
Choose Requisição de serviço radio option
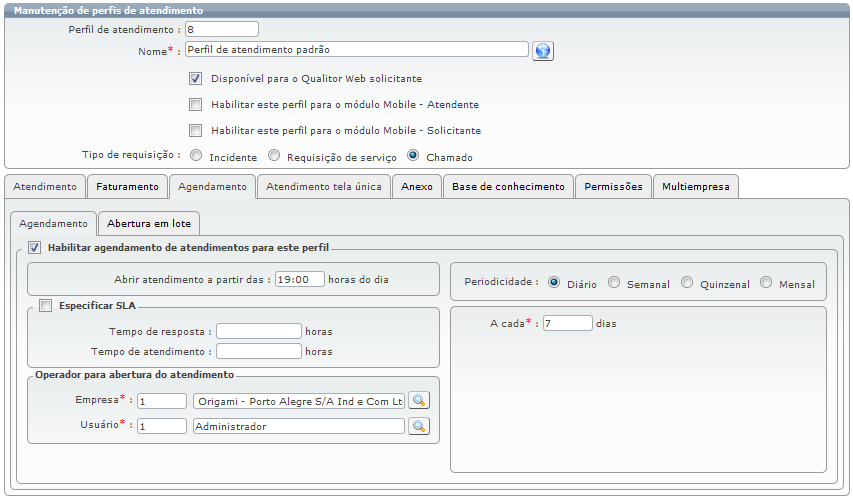pos(273,156)
